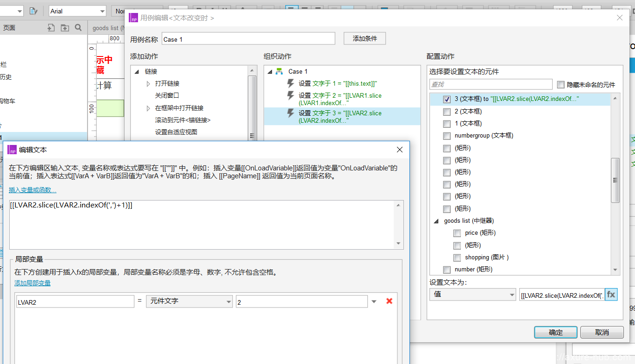
Task: Collapse the Case 1 node
Action: (x=270, y=71)
